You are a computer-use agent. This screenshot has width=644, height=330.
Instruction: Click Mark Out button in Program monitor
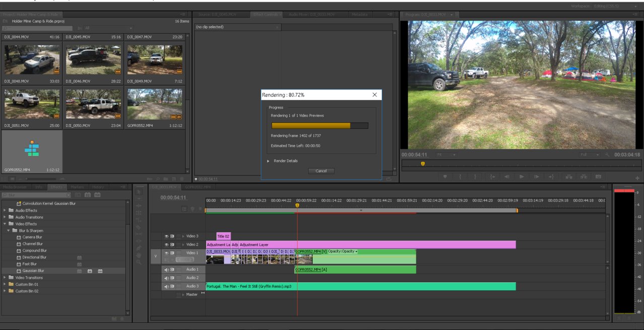(x=475, y=177)
